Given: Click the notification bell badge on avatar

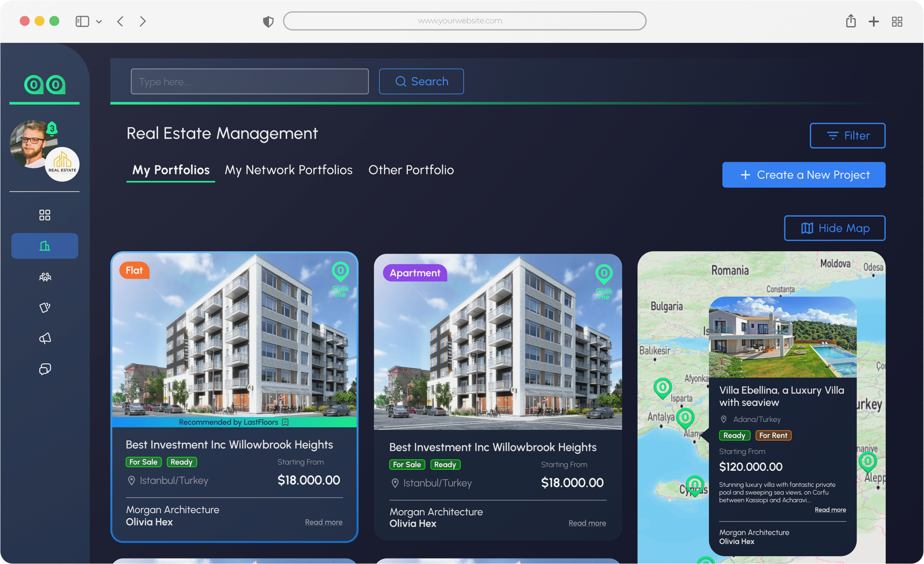Looking at the screenshot, I should [52, 128].
